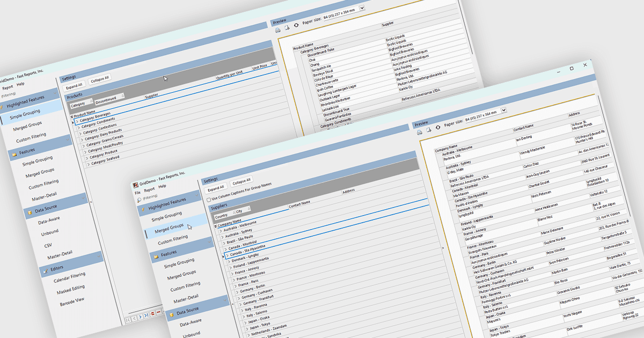Click the front window's Filtering search icon
644x338 pixels.
tap(139, 199)
